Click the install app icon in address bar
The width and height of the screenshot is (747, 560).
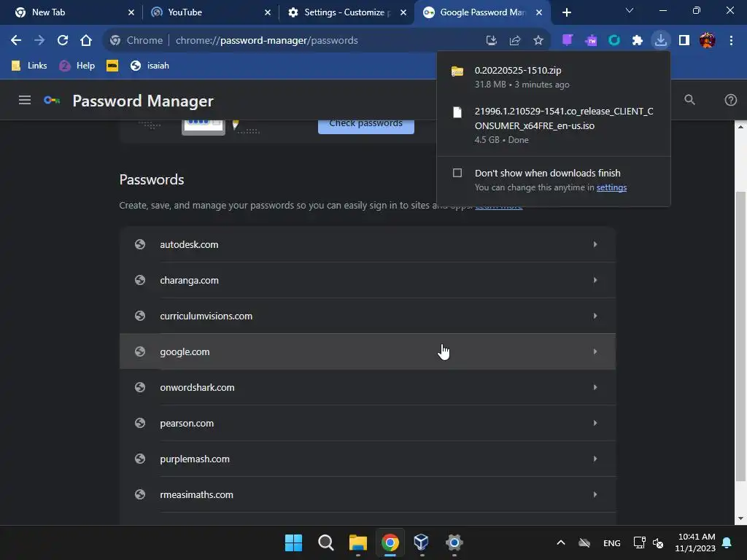pyautogui.click(x=491, y=41)
